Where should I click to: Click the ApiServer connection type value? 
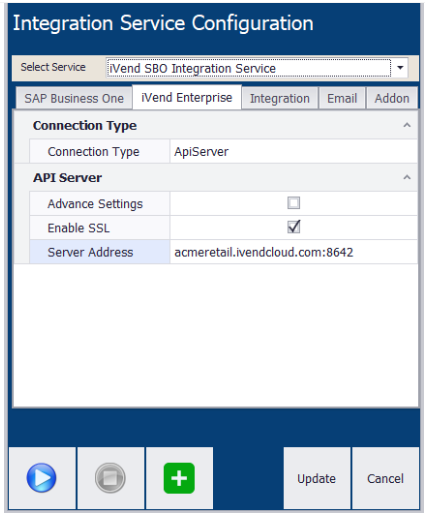(294, 152)
